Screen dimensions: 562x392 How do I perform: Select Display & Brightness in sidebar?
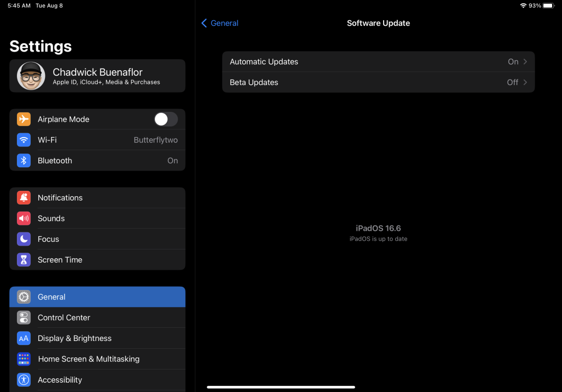(98, 338)
